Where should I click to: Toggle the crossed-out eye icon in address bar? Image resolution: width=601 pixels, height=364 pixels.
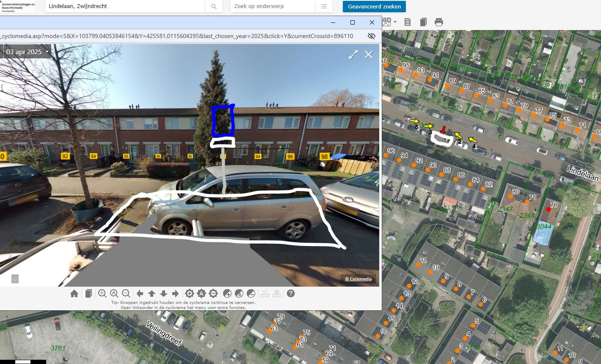372,36
